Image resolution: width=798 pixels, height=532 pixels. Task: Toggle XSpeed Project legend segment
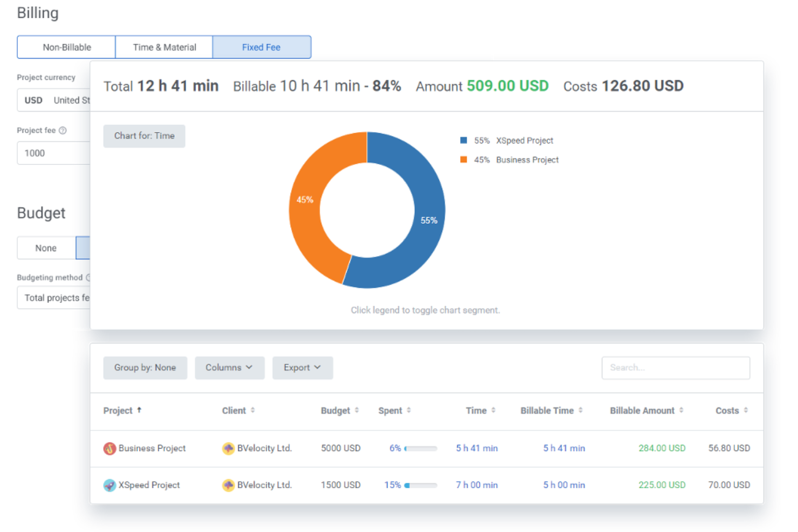point(507,141)
